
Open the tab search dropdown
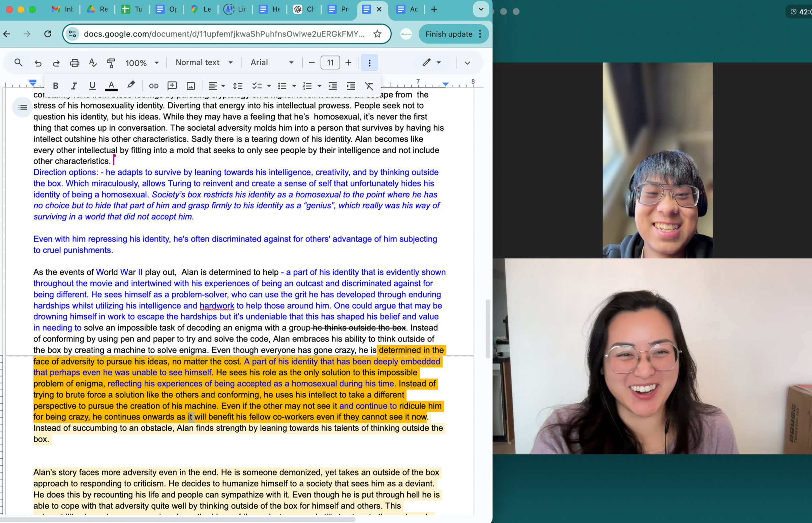(481, 9)
